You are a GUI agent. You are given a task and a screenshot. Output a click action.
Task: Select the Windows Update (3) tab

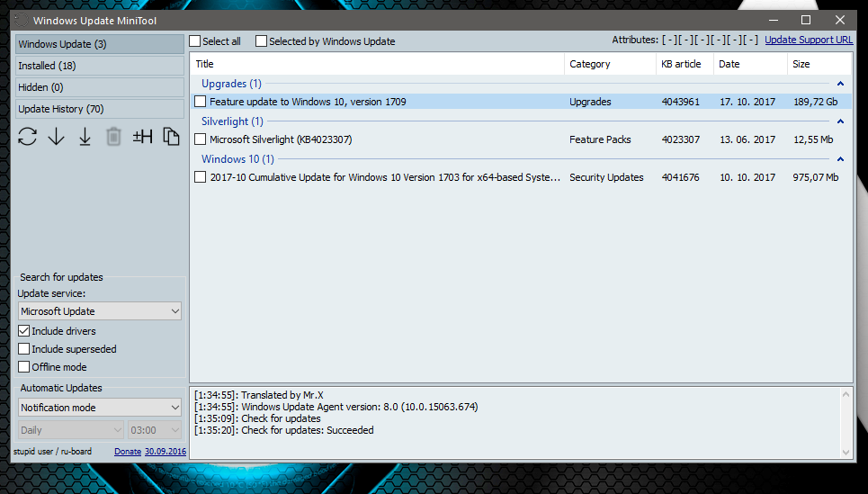(100, 44)
